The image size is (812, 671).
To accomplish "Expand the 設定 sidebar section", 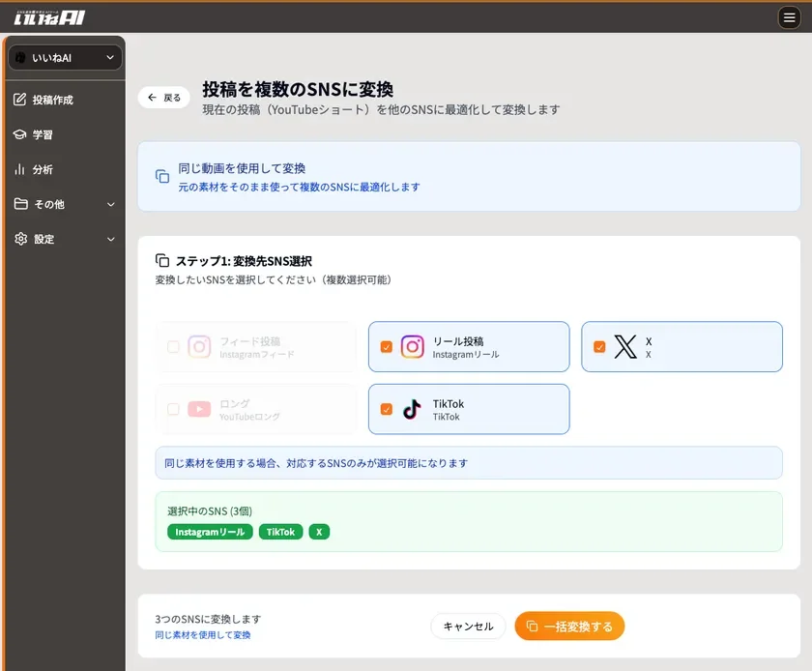I will click(x=108, y=239).
